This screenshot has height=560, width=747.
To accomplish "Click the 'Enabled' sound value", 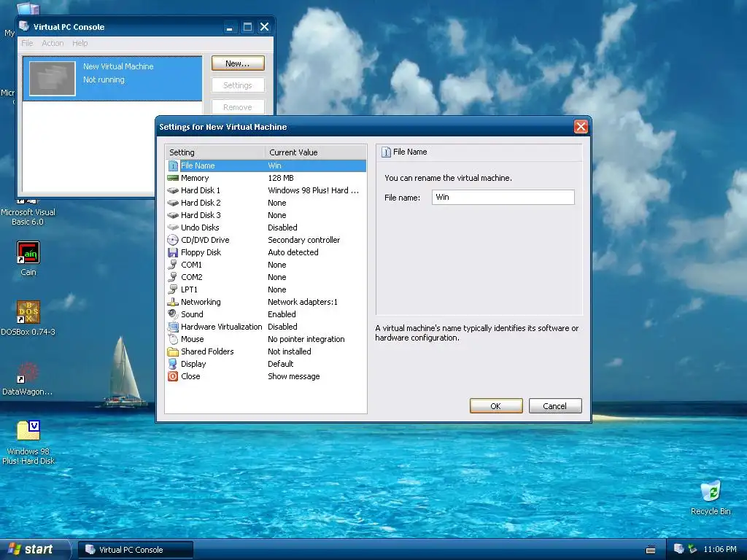I will coord(282,314).
